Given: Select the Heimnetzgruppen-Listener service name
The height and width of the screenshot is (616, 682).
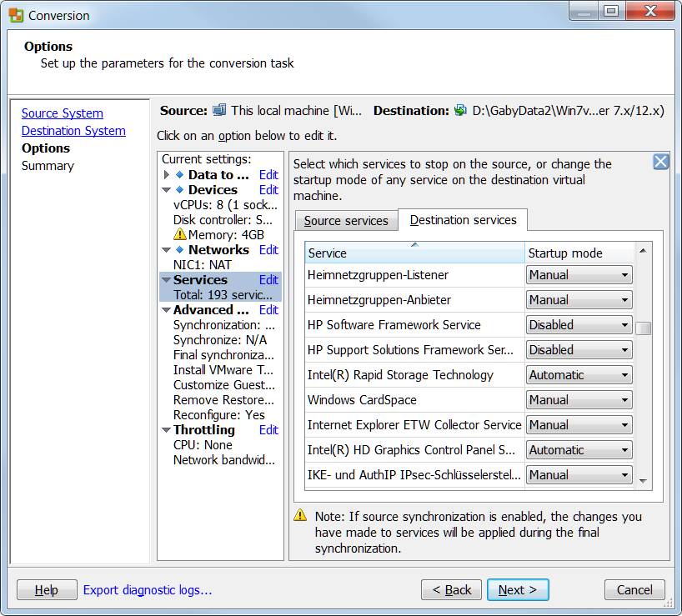Looking at the screenshot, I should coord(378,275).
